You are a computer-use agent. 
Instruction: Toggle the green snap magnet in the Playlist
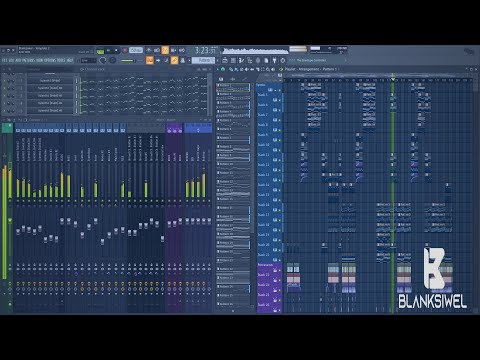click(x=223, y=69)
